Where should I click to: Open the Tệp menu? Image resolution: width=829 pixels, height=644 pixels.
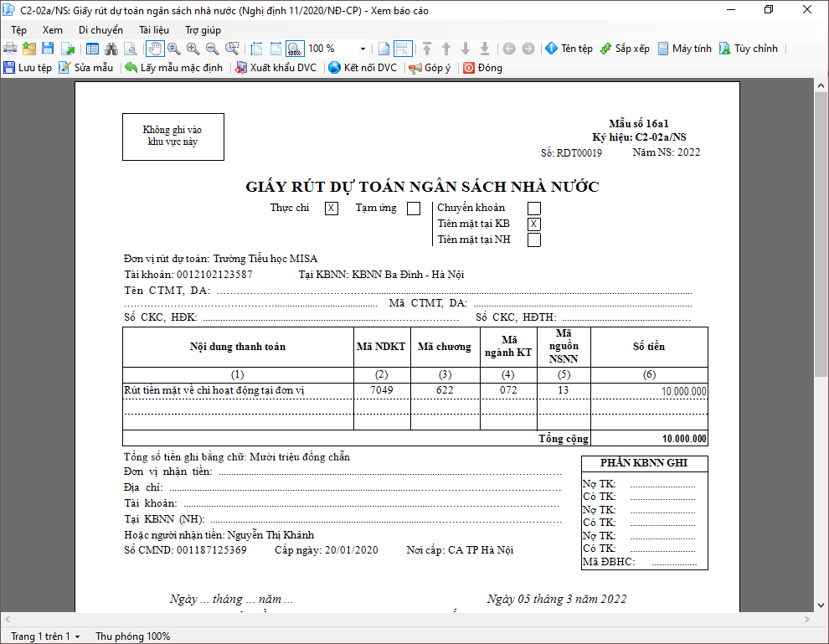tap(18, 29)
